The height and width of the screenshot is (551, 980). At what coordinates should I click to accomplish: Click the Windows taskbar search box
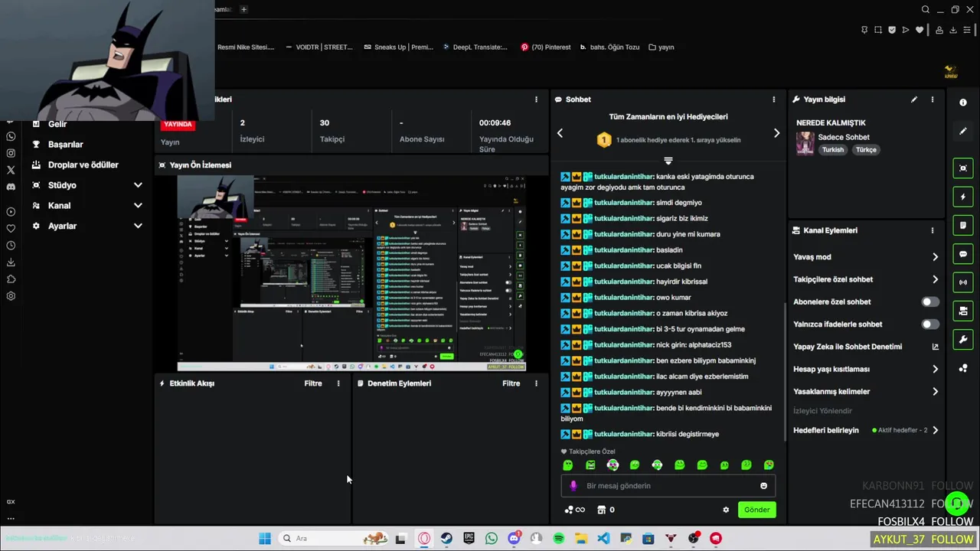click(x=335, y=539)
